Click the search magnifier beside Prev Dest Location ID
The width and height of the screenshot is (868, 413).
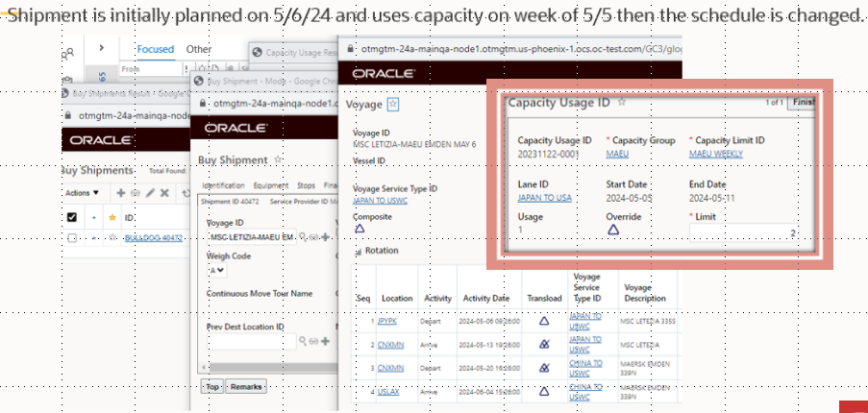tap(303, 341)
